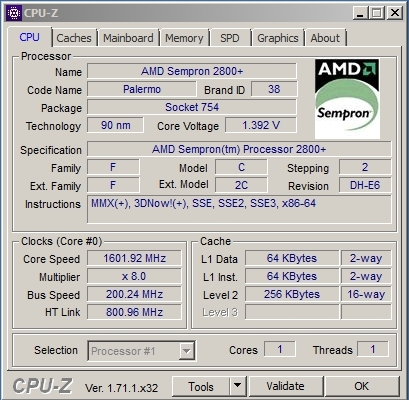Click the Brand ID value '38'
Screen dimensions: 409x400
(274, 89)
